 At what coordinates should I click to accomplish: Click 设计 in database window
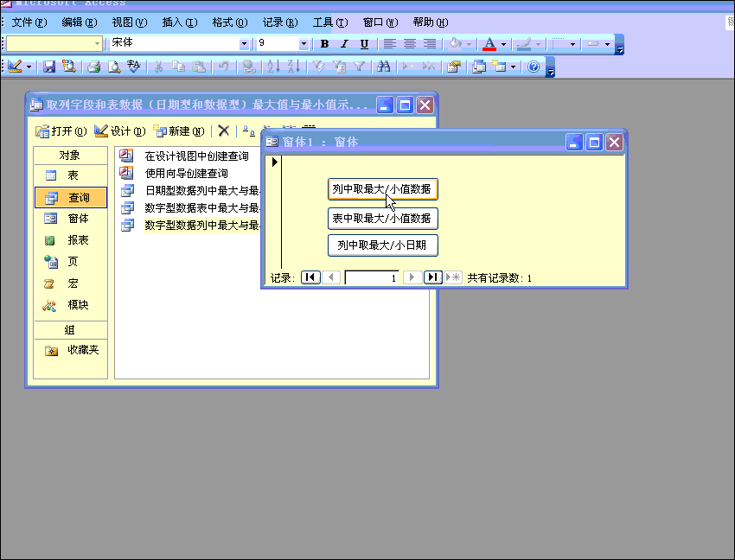[x=120, y=131]
